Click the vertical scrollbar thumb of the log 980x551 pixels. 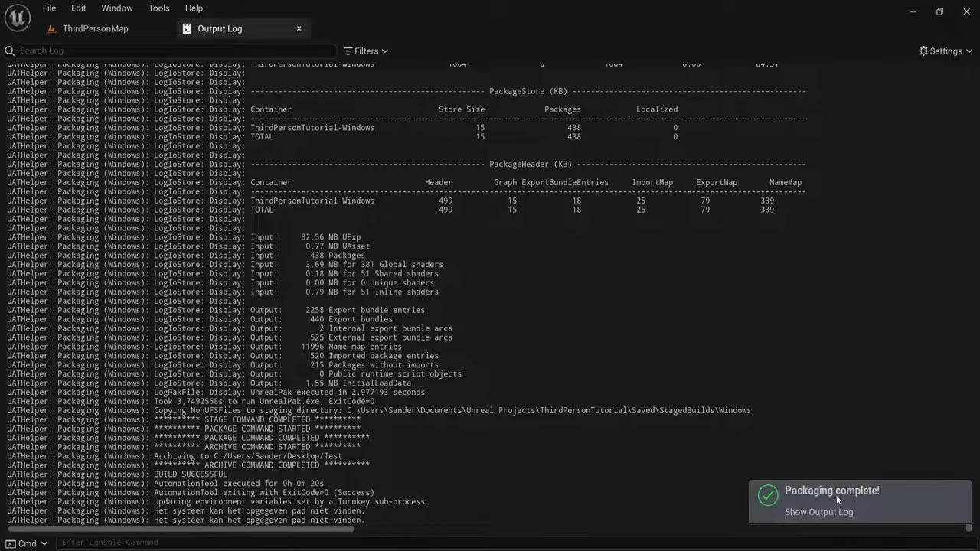tap(969, 527)
